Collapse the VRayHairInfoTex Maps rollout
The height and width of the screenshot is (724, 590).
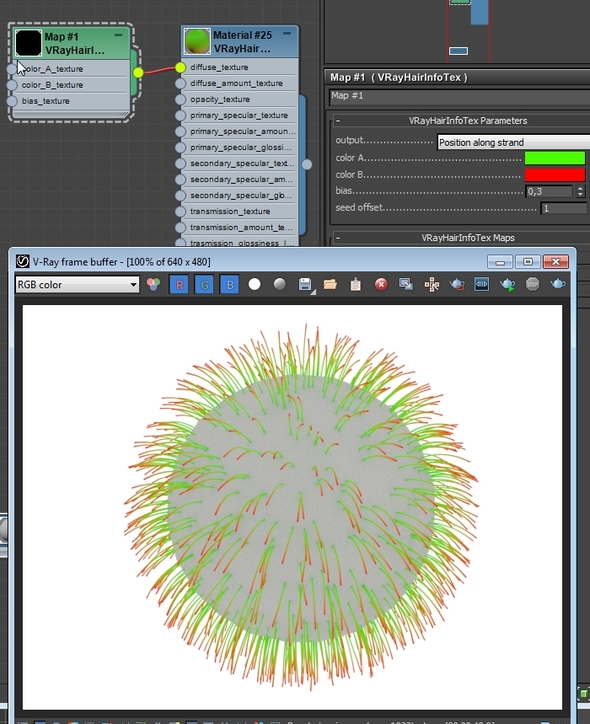click(338, 238)
